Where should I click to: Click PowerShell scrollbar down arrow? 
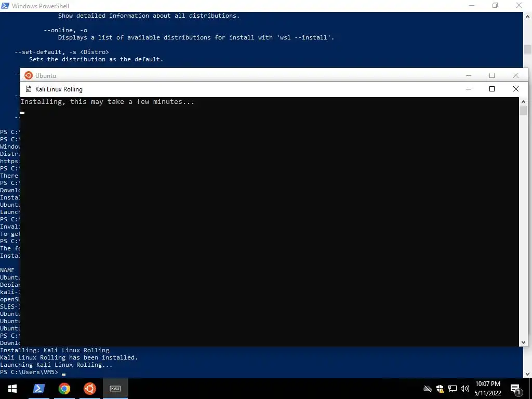(x=528, y=374)
